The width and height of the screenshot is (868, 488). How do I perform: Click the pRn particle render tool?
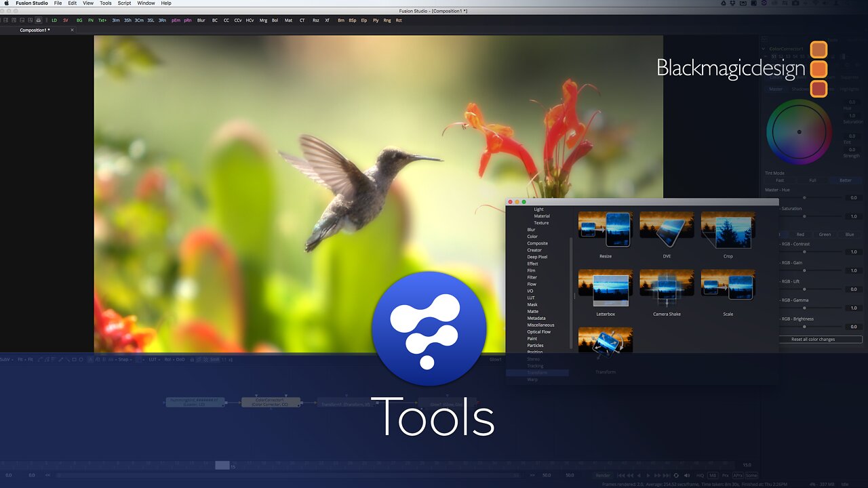188,20
